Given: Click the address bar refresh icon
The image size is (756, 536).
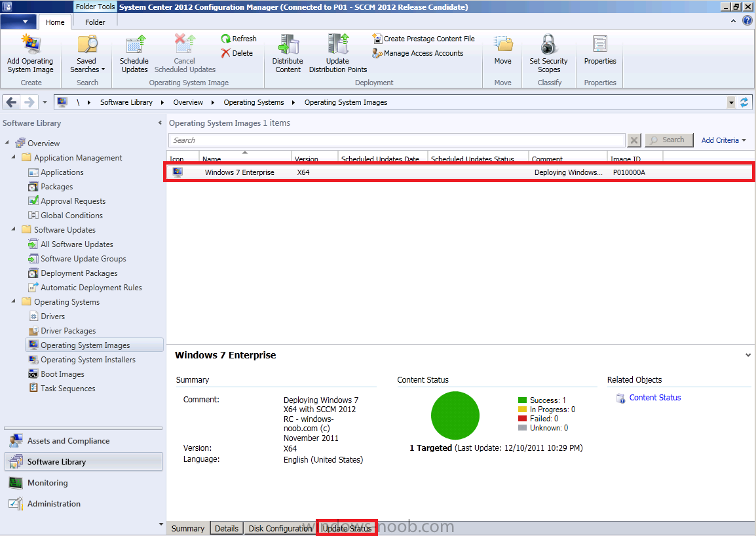Looking at the screenshot, I should pos(744,102).
